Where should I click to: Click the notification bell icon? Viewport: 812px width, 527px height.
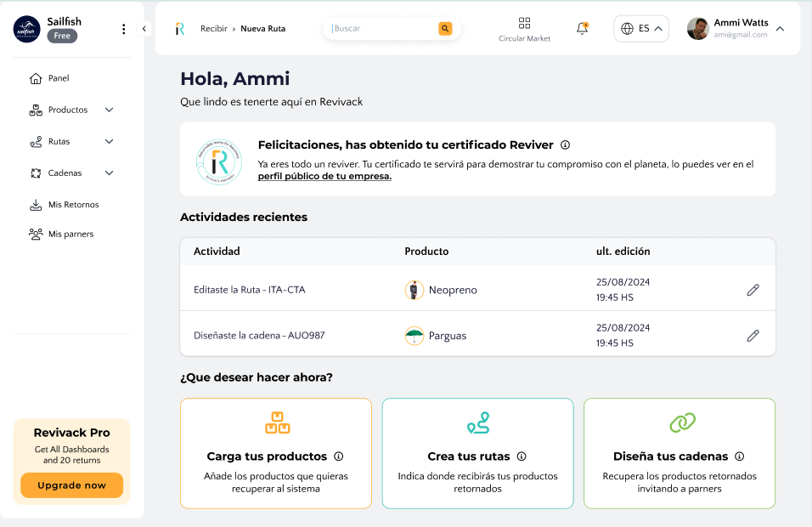click(x=582, y=28)
